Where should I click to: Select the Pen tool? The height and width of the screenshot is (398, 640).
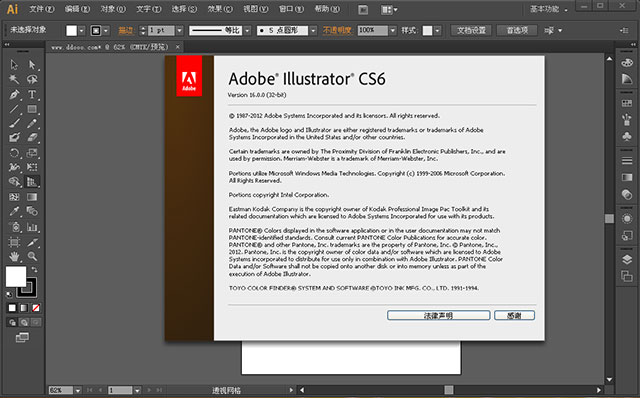[x=14, y=94]
